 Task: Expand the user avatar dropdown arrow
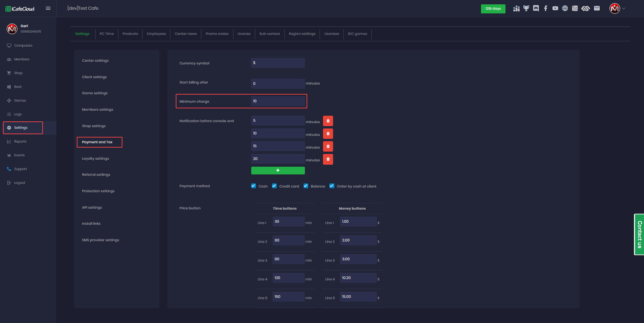click(x=624, y=9)
